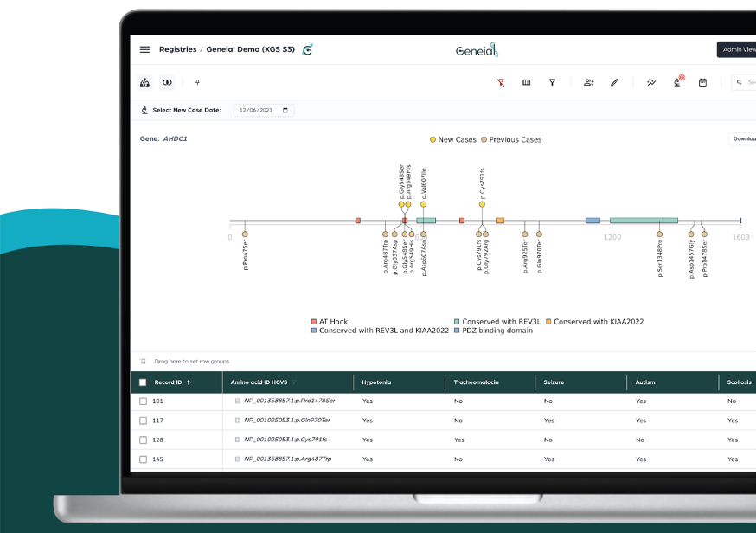The width and height of the screenshot is (756, 533).
Task: Click Conserved with KIAA2022 orange legend swatch
Action: tap(548, 322)
